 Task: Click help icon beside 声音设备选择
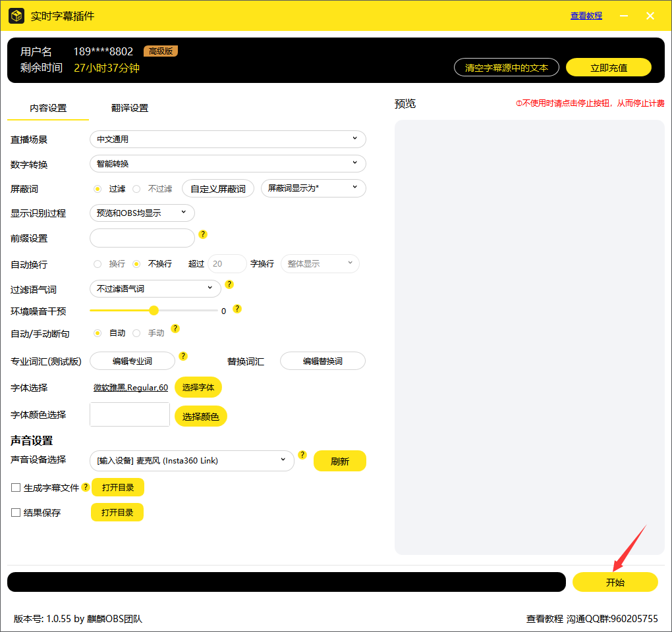point(302,454)
